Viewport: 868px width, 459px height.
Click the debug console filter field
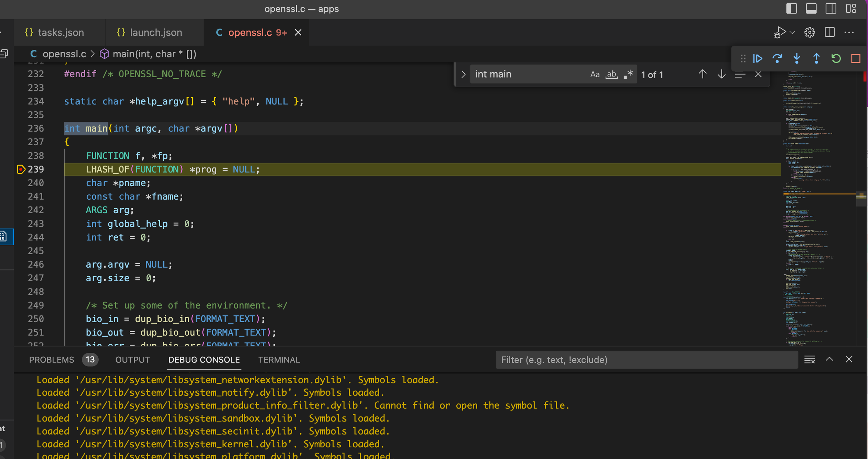(647, 360)
